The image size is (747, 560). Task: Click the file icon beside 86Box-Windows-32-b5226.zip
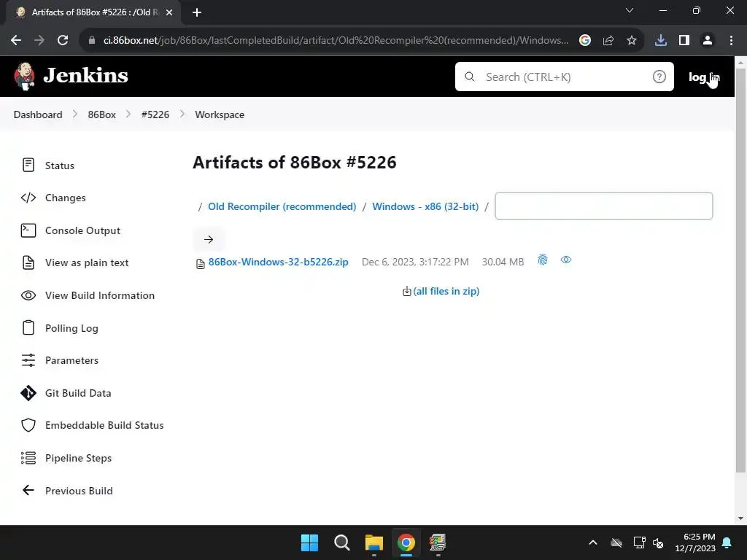coord(201,263)
